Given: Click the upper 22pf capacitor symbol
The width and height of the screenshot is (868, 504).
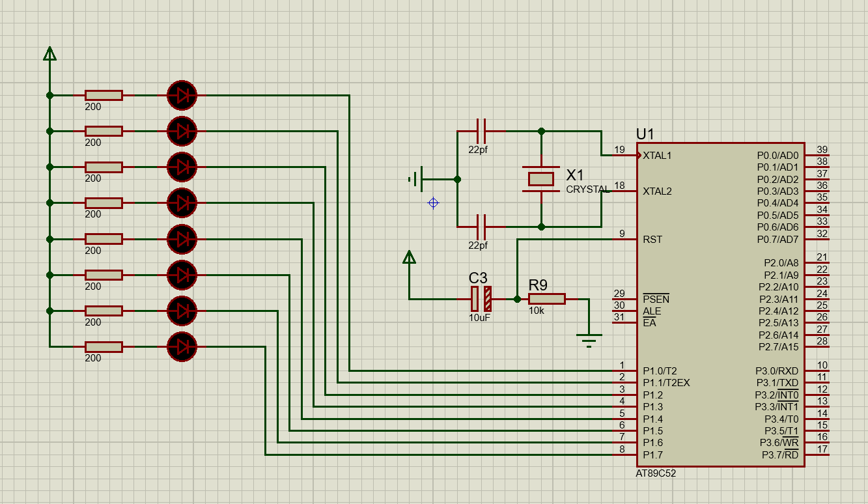Looking at the screenshot, I should click(481, 131).
